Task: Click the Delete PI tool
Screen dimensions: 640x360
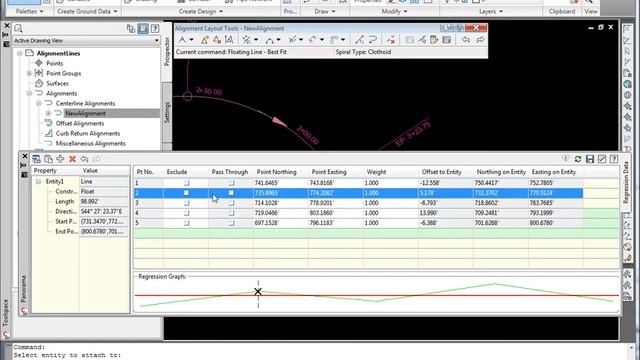Action: tap(217, 40)
